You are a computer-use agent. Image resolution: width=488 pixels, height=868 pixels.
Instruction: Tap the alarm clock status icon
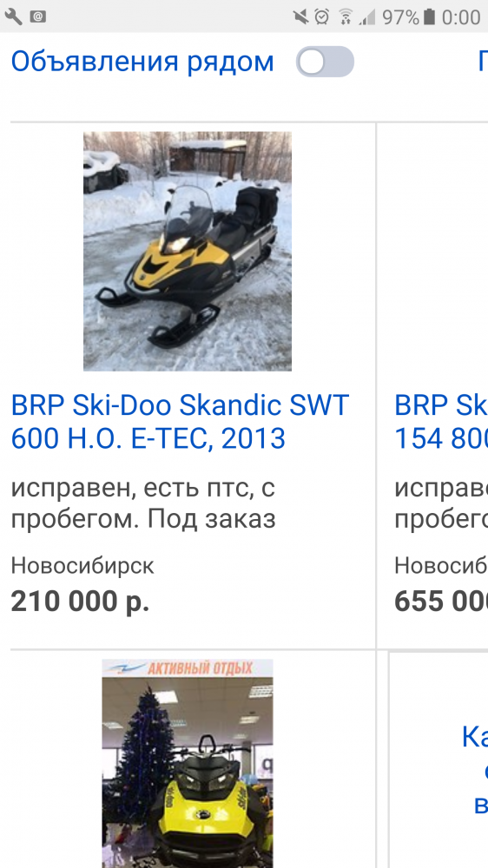322,16
